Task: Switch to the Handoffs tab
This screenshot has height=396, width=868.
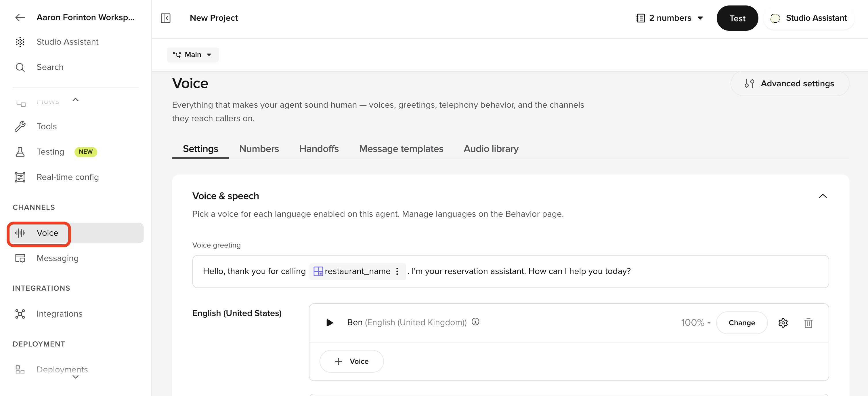Action: click(319, 149)
